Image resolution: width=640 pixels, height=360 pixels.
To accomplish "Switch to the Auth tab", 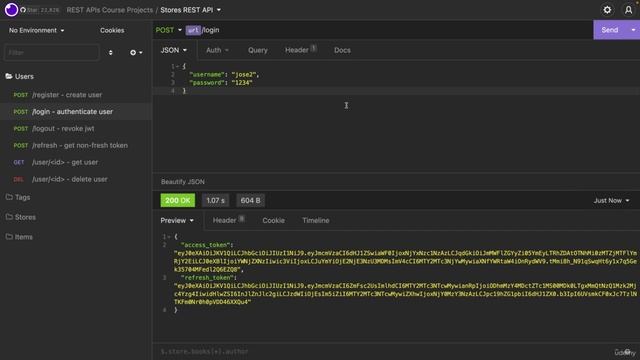I will pos(217,50).
